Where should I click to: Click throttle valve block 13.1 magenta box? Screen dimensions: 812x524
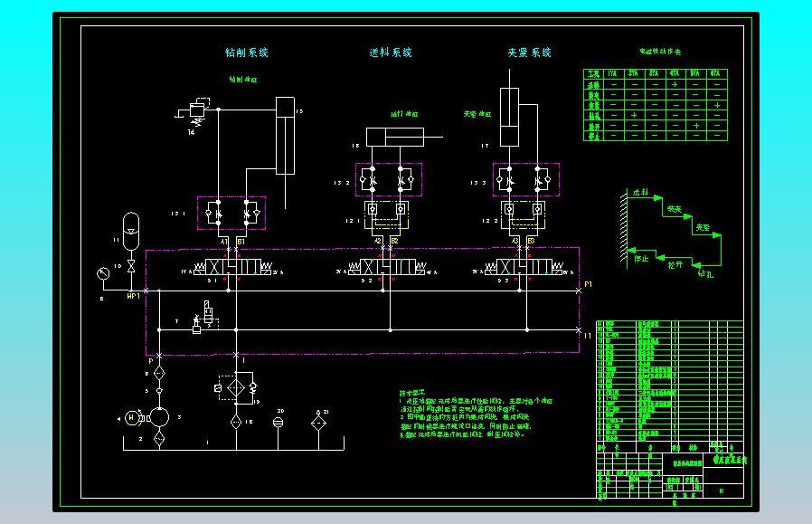click(x=231, y=213)
